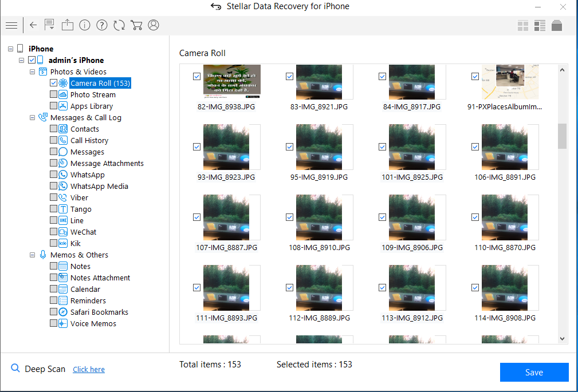The height and width of the screenshot is (392, 578).
Task: Click the back arrow icon
Action: point(33,25)
